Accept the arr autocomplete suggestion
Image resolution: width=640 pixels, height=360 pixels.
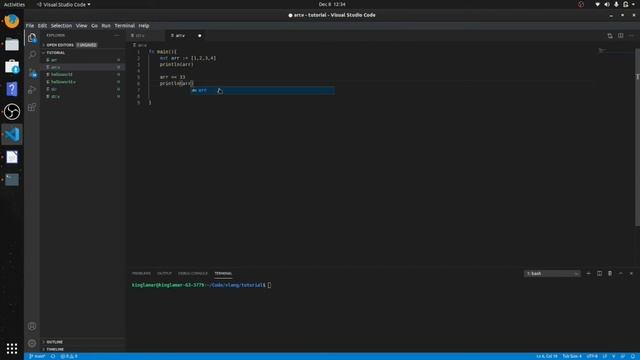click(263, 90)
